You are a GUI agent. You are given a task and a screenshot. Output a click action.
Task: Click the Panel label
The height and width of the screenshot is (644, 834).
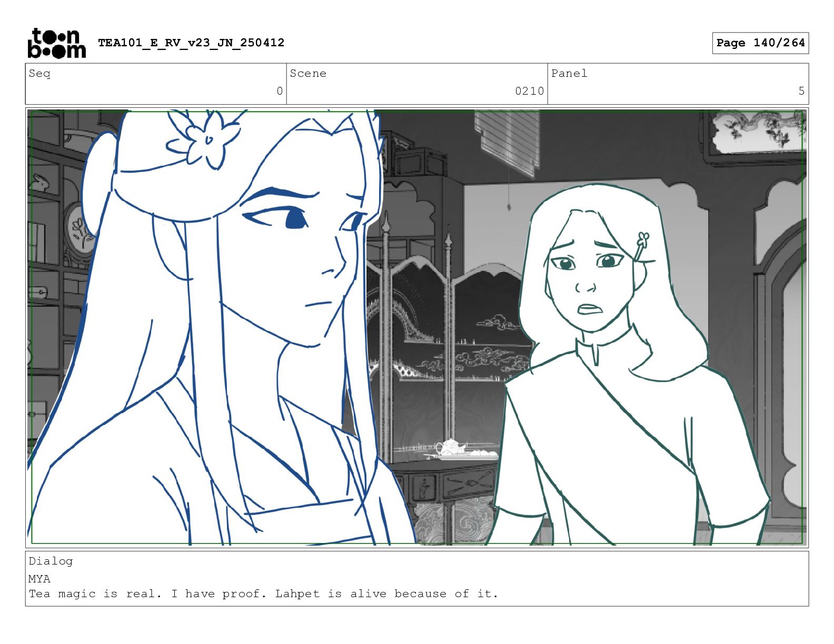569,73
